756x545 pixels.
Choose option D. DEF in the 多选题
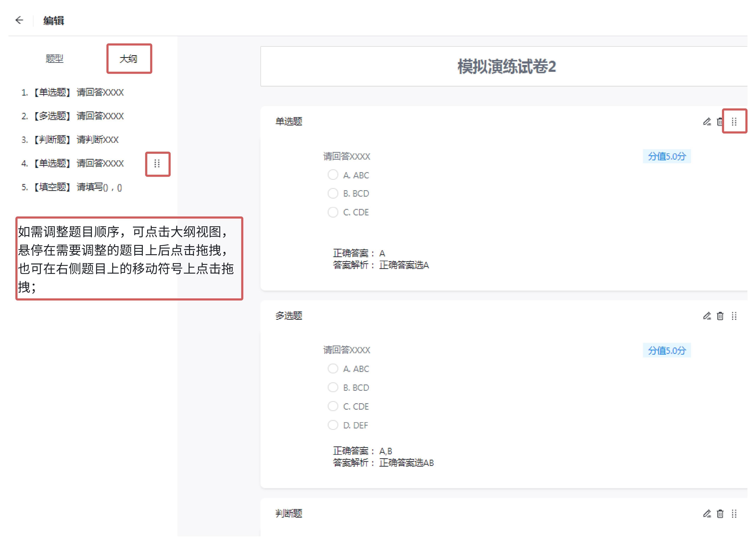pos(333,425)
